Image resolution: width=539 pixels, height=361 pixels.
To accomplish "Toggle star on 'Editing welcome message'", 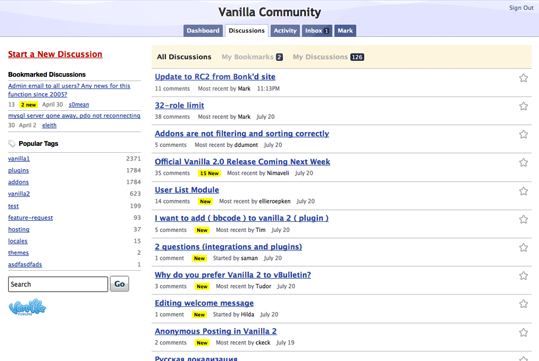I will 523,304.
